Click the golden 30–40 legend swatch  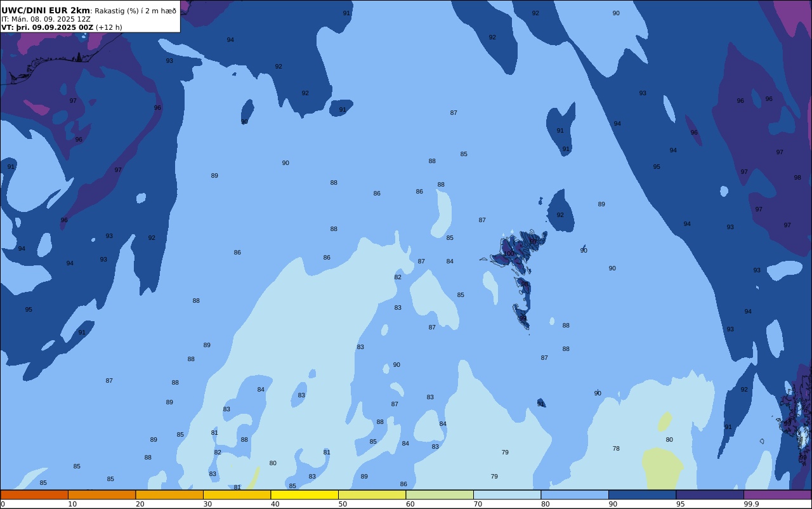point(237,494)
